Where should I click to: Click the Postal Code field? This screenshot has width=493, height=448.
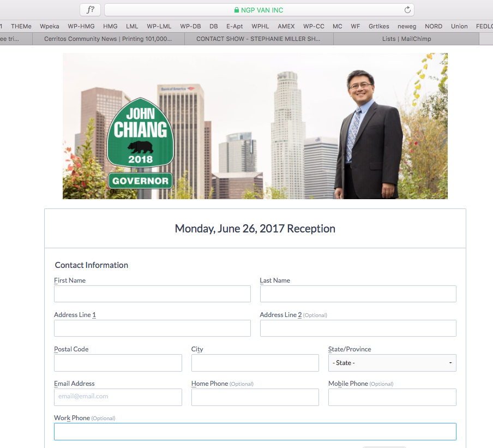pyautogui.click(x=118, y=363)
